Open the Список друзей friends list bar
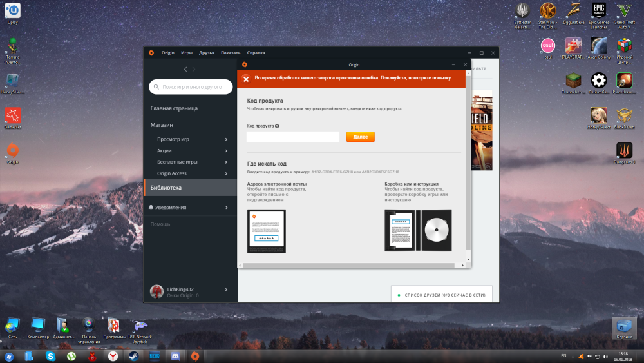644x363 pixels. [442, 295]
